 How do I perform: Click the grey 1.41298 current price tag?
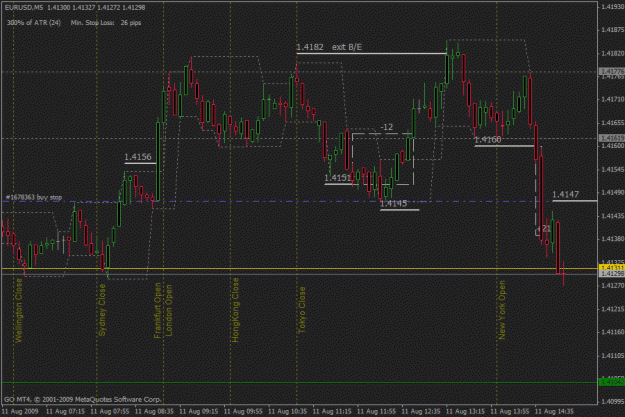pyautogui.click(x=612, y=274)
